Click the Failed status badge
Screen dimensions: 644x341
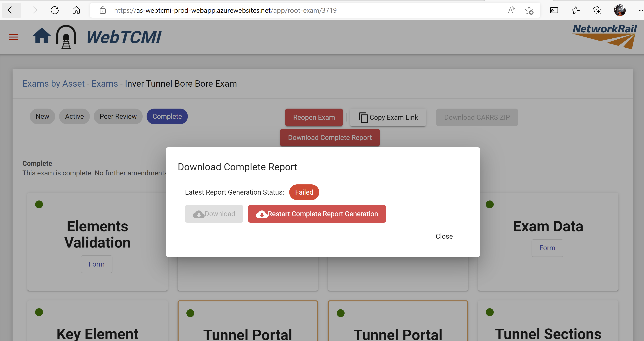point(304,192)
